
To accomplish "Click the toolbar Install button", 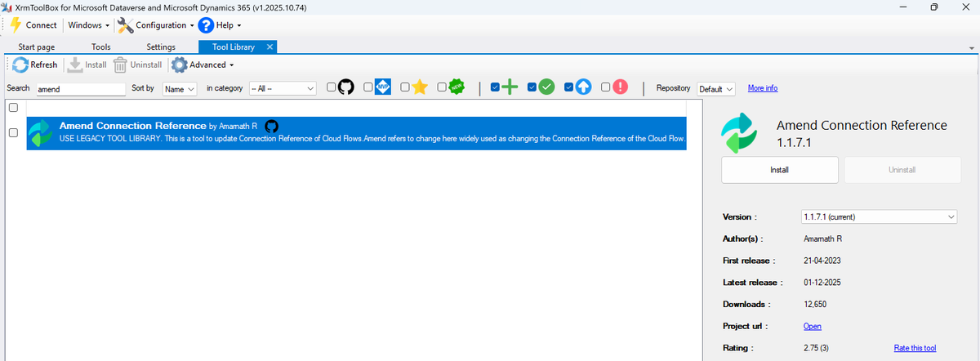I will (87, 65).
